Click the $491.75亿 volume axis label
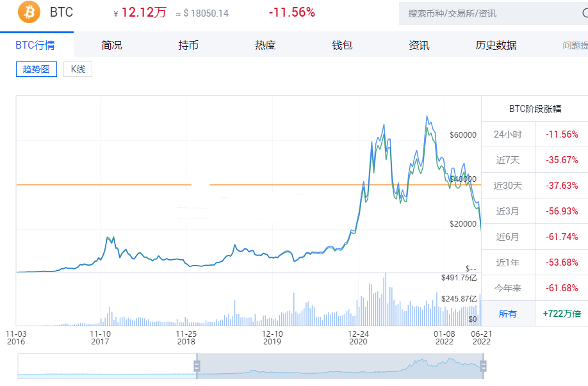 [459, 278]
